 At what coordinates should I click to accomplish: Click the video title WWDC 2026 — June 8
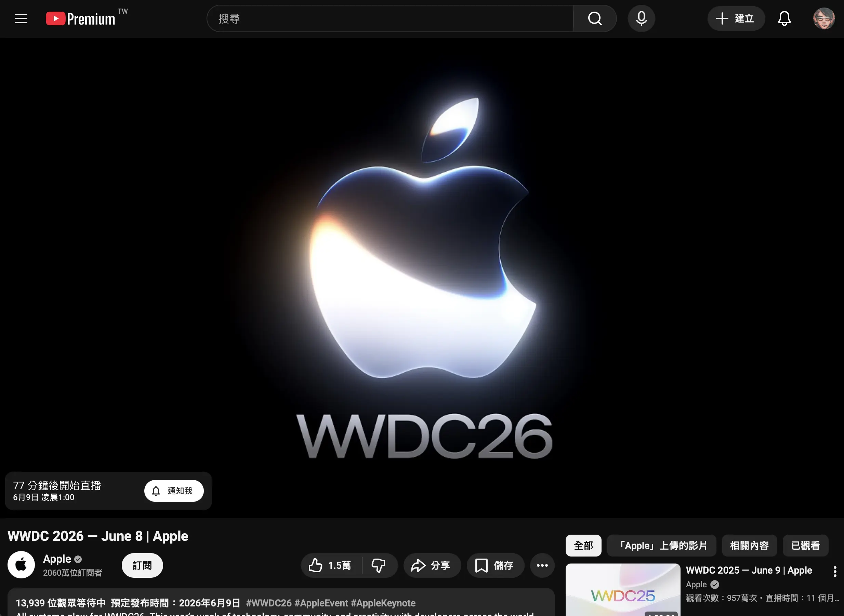(98, 536)
